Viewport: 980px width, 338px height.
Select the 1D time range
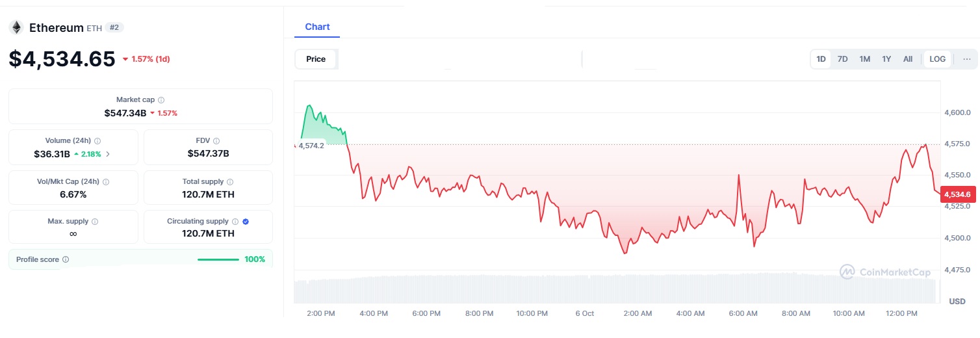coord(821,59)
